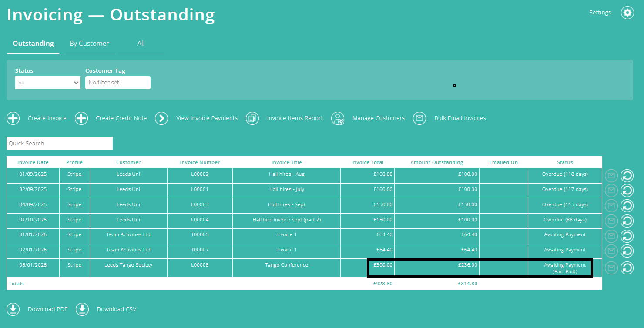
Task: Click the Download PDF icon
Action: point(13,309)
